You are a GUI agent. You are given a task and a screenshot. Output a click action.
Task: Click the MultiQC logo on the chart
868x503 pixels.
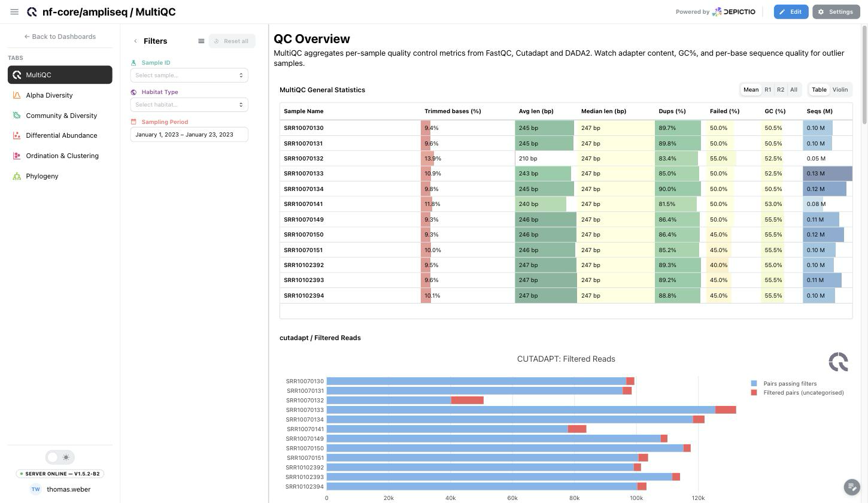[x=838, y=362]
